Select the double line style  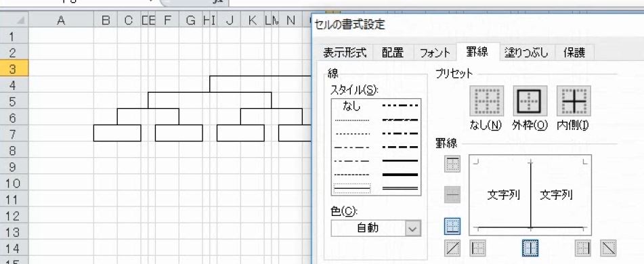[x=400, y=188]
